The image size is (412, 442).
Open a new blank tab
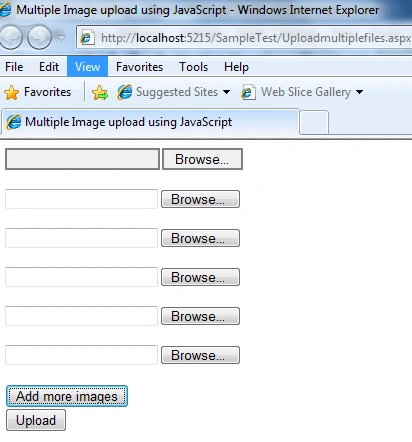pos(314,123)
